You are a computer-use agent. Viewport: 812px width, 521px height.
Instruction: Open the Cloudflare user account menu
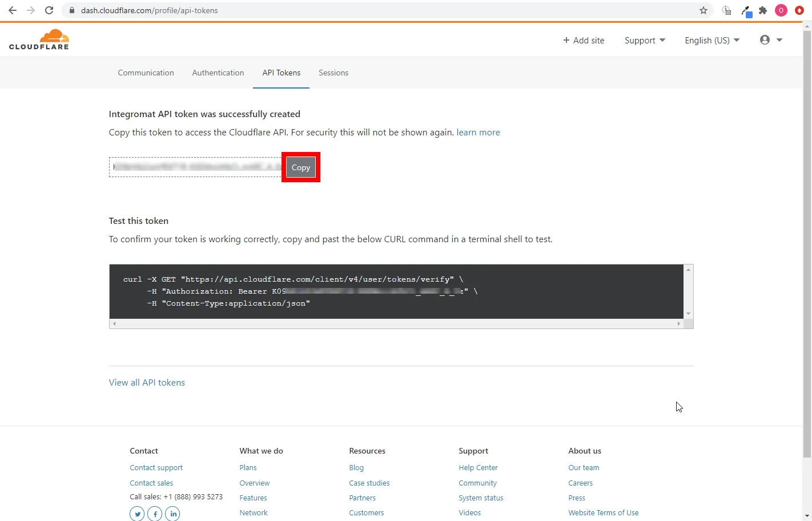pyautogui.click(x=771, y=40)
